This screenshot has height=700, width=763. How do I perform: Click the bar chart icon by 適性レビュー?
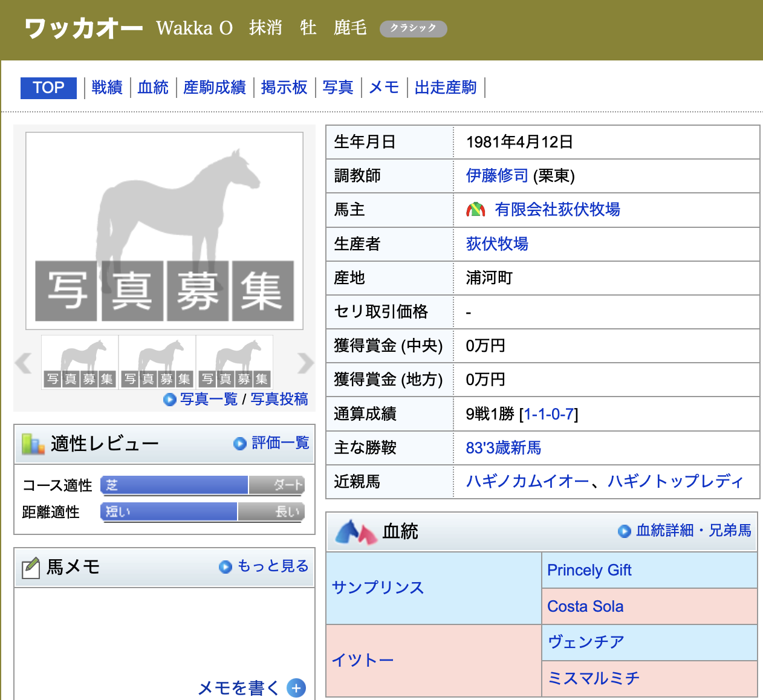(x=33, y=444)
